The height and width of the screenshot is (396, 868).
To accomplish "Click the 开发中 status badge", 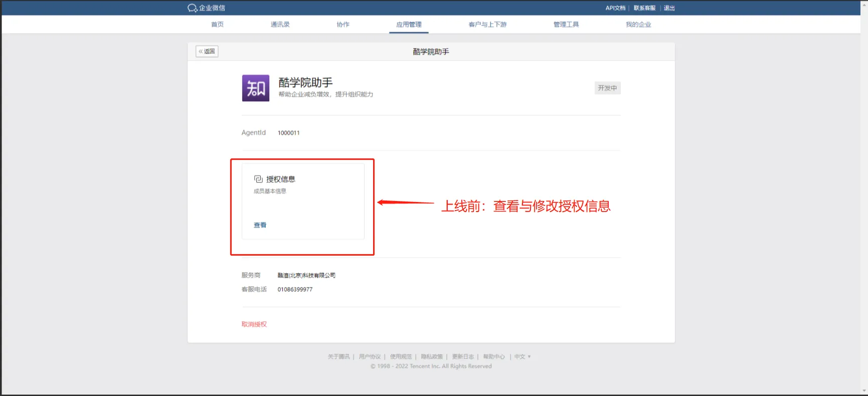I will click(607, 88).
